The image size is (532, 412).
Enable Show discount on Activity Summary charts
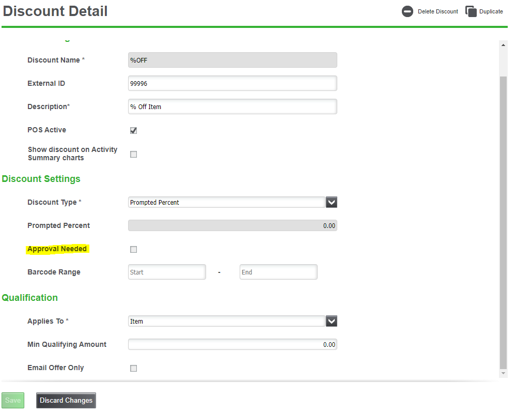134,154
